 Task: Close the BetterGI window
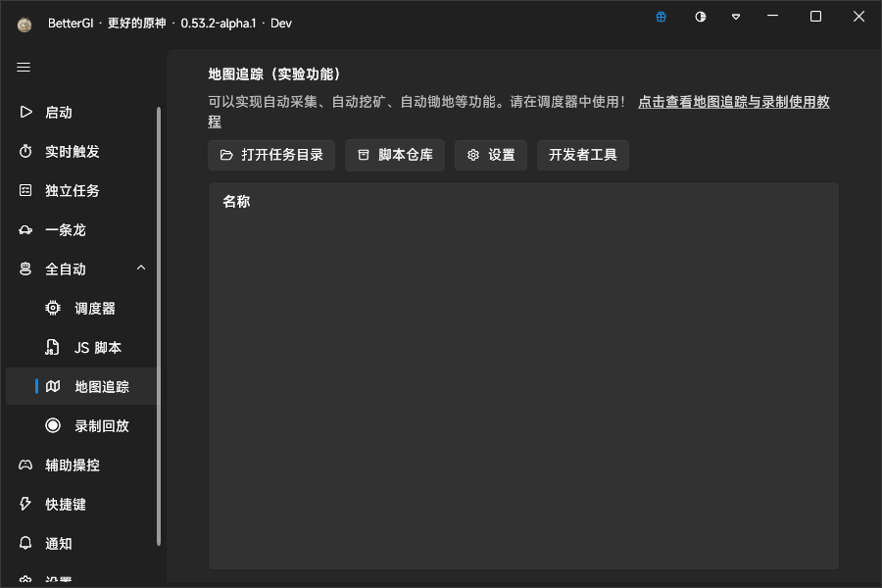point(858,17)
